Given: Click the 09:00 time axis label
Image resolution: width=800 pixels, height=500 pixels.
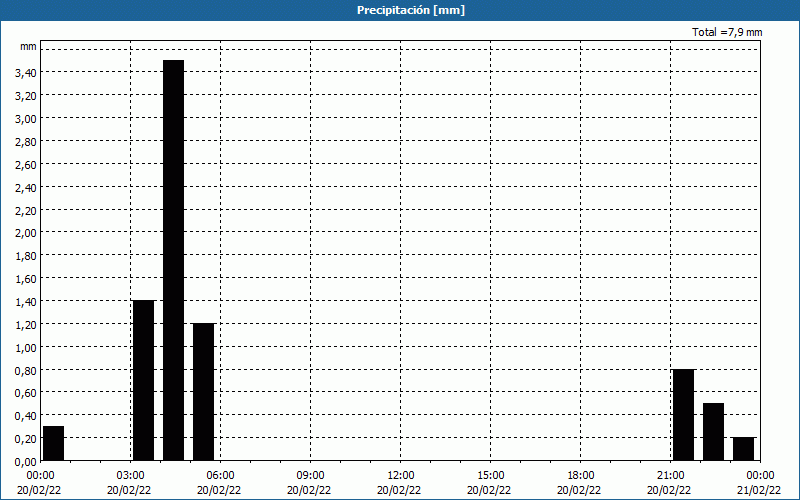Looking at the screenshot, I should click(x=310, y=476).
